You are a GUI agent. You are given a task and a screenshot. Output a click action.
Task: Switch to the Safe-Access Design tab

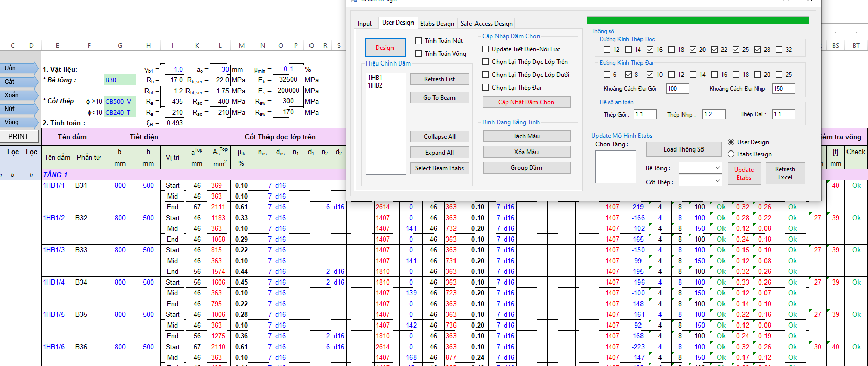tap(486, 24)
